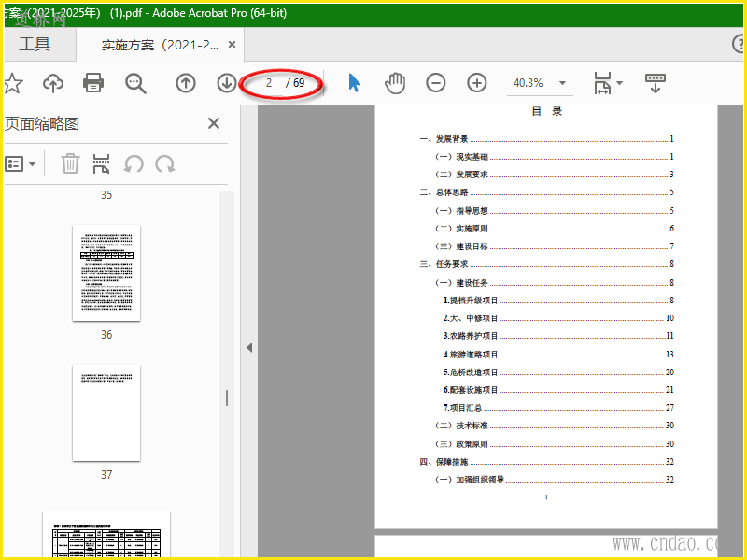747x560 pixels.
Task: Switch to the 实施方案 document tab
Action: point(160,45)
